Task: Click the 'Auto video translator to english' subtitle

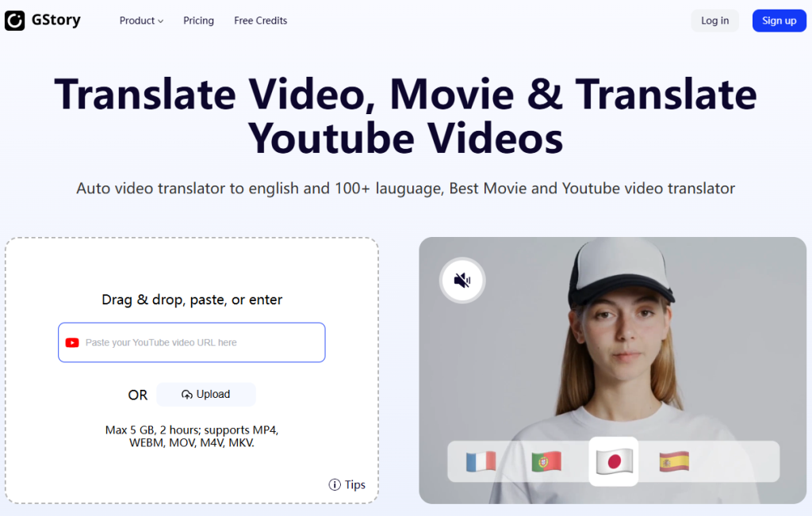Action: pos(405,189)
